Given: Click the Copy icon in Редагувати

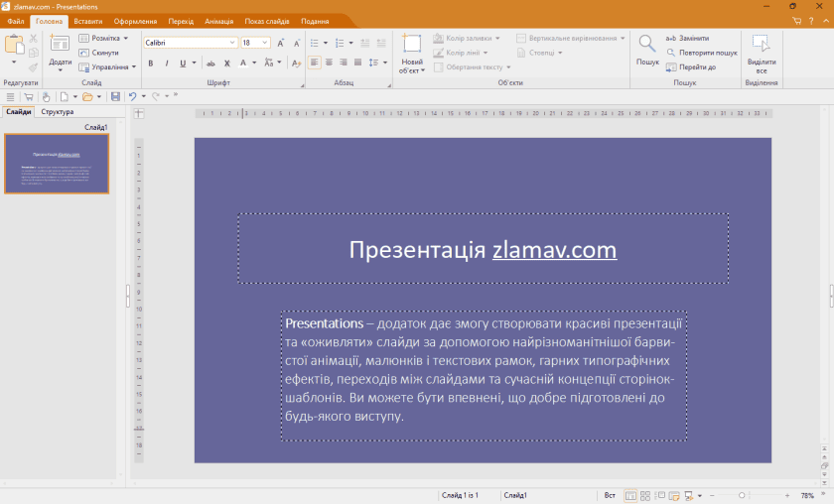Looking at the screenshot, I should 34,53.
